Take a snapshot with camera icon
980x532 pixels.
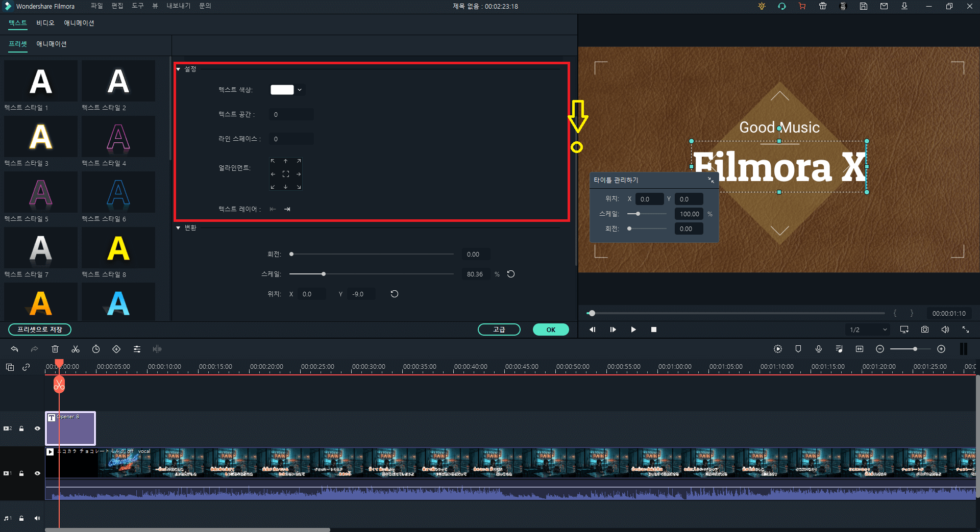point(925,330)
